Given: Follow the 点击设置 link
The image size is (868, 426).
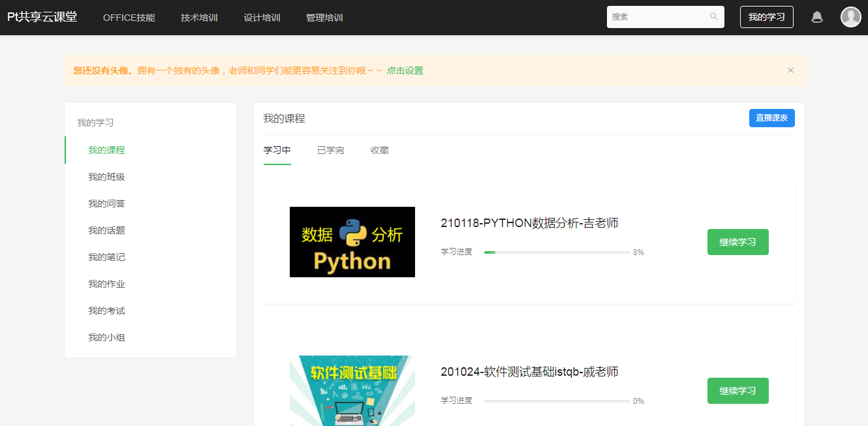Looking at the screenshot, I should point(405,70).
